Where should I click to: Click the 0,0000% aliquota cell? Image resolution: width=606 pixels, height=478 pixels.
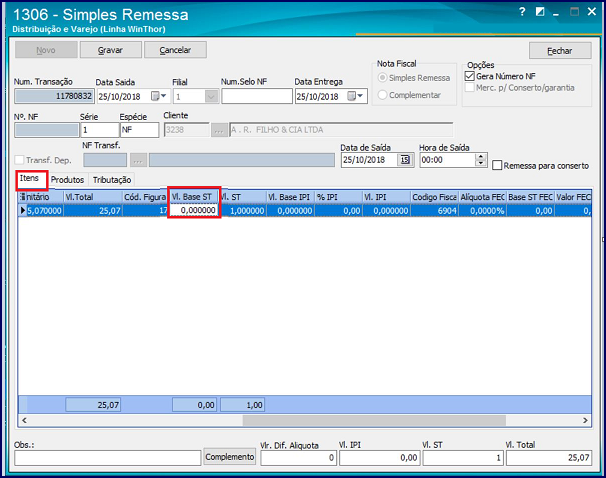[482, 211]
